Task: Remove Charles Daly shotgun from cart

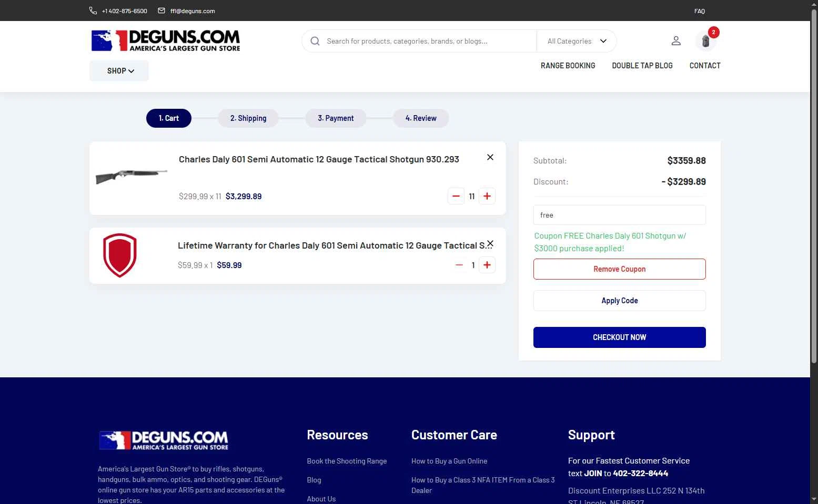Action: [x=490, y=157]
